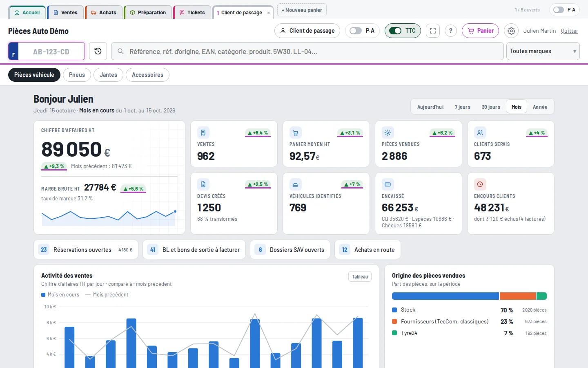The height and width of the screenshot is (368, 588).
Task: Select Client de passage customer button
Action: 307,31
